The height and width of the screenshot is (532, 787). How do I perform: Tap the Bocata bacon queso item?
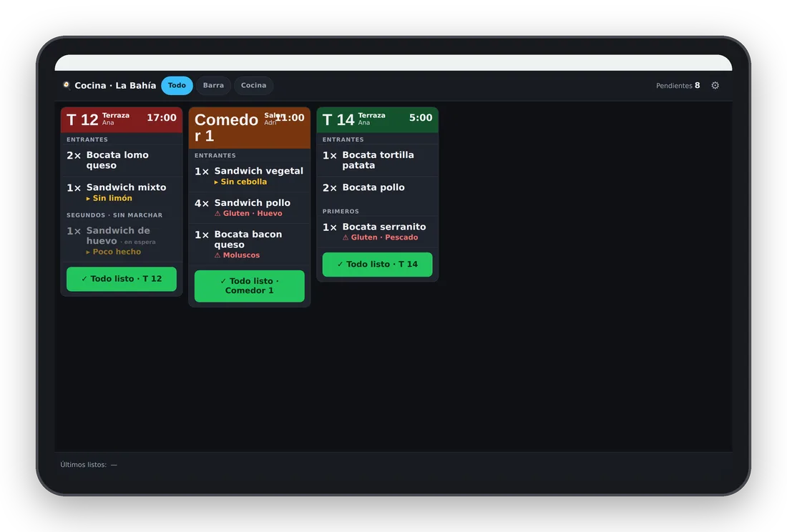250,244
